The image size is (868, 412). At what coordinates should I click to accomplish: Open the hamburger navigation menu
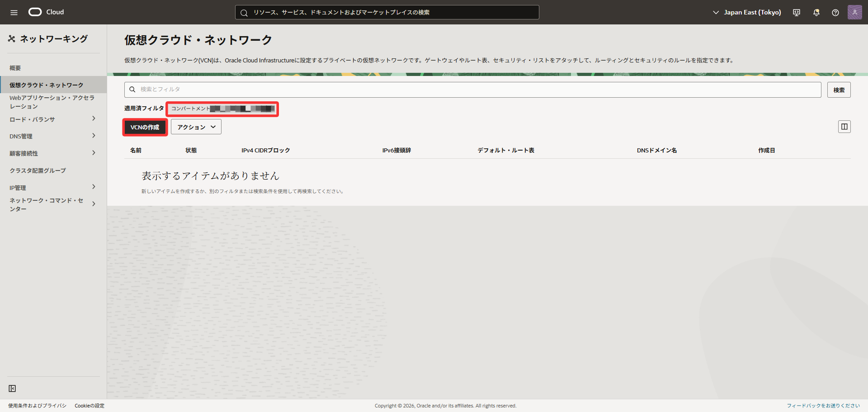(x=14, y=13)
